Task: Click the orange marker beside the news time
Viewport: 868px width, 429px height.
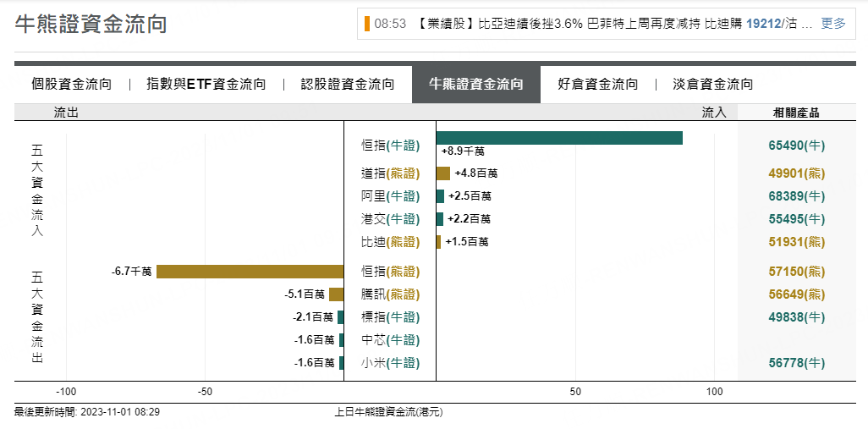Action: (x=367, y=24)
